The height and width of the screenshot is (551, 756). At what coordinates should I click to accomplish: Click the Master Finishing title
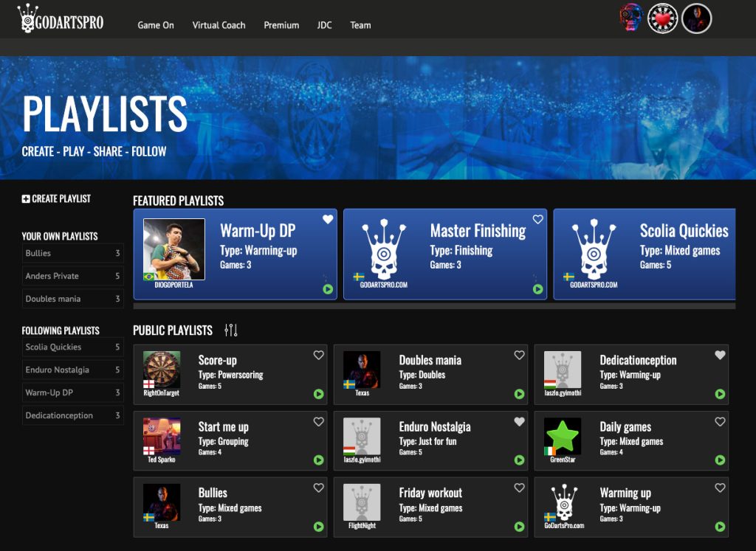[478, 231]
